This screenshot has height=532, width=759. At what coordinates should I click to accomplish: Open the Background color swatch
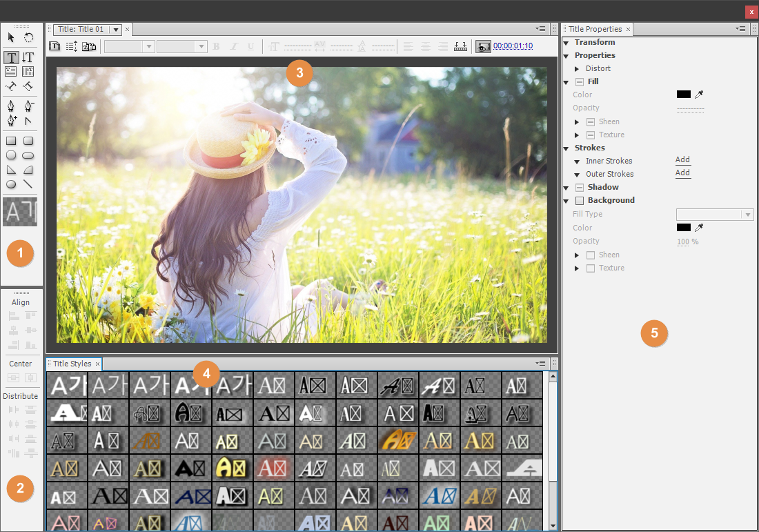pyautogui.click(x=684, y=228)
